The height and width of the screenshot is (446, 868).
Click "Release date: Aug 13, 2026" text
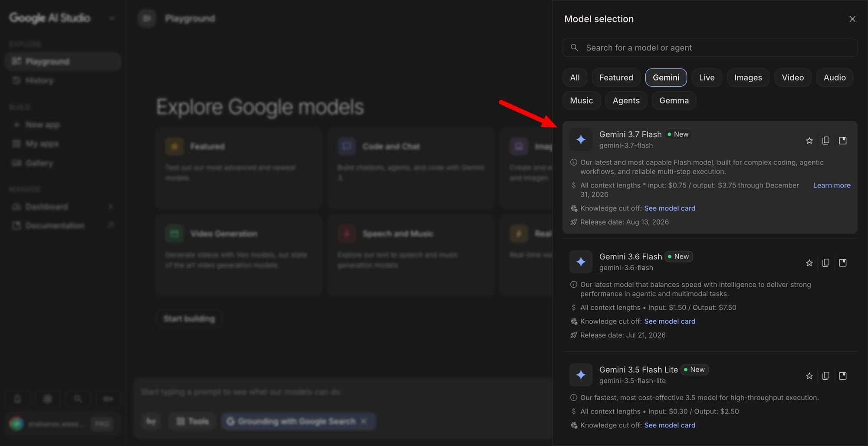pyautogui.click(x=625, y=222)
